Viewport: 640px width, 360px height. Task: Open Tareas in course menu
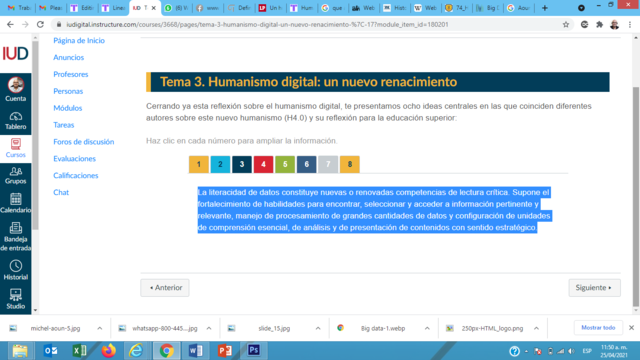click(x=64, y=125)
